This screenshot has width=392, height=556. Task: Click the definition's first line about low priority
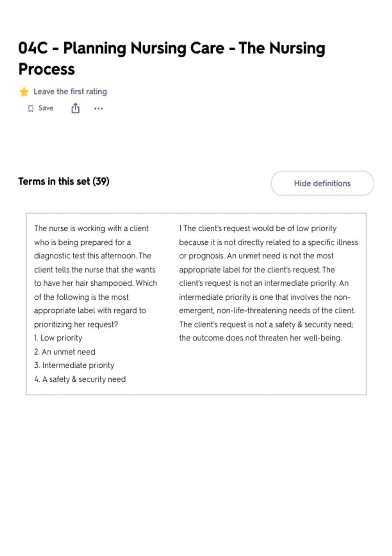258,228
